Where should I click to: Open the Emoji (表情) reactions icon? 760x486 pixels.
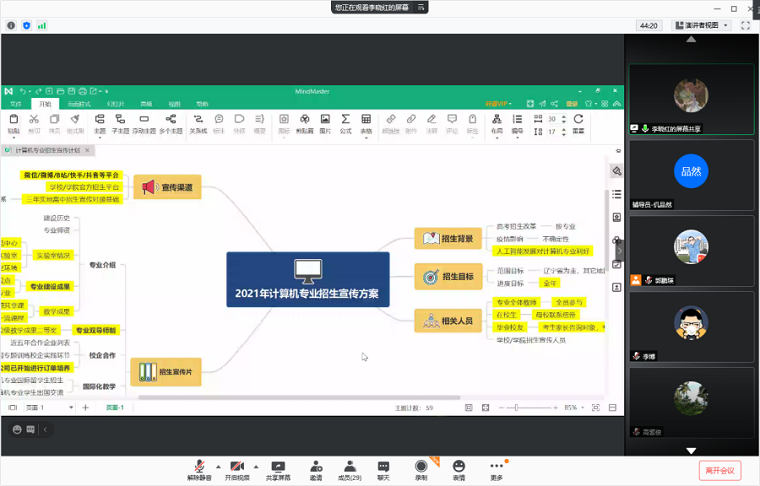click(x=458, y=466)
